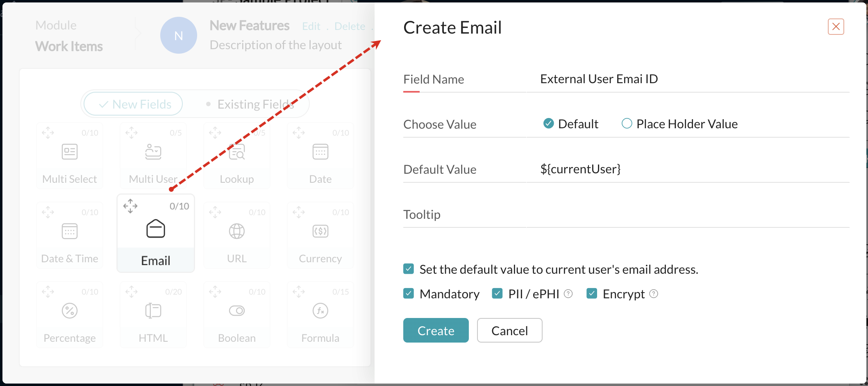Switch to the Existing Fields tab
Image resolution: width=868 pixels, height=386 pixels.
pyautogui.click(x=250, y=104)
